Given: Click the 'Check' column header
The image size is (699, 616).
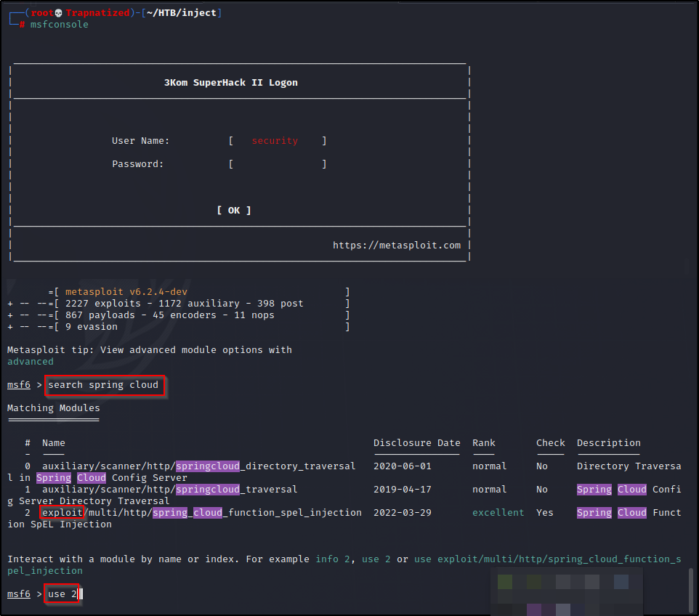Looking at the screenshot, I should [551, 443].
